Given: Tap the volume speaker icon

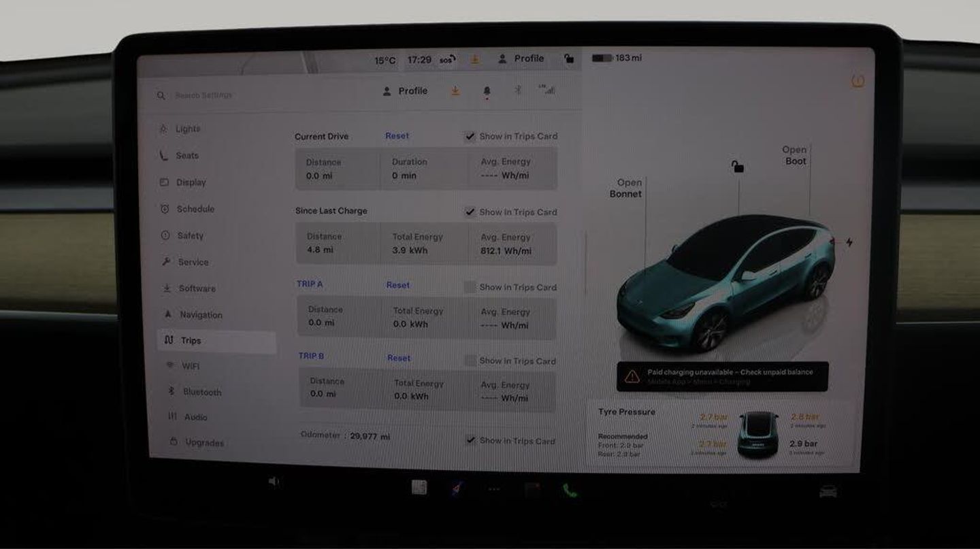Looking at the screenshot, I should [x=274, y=482].
